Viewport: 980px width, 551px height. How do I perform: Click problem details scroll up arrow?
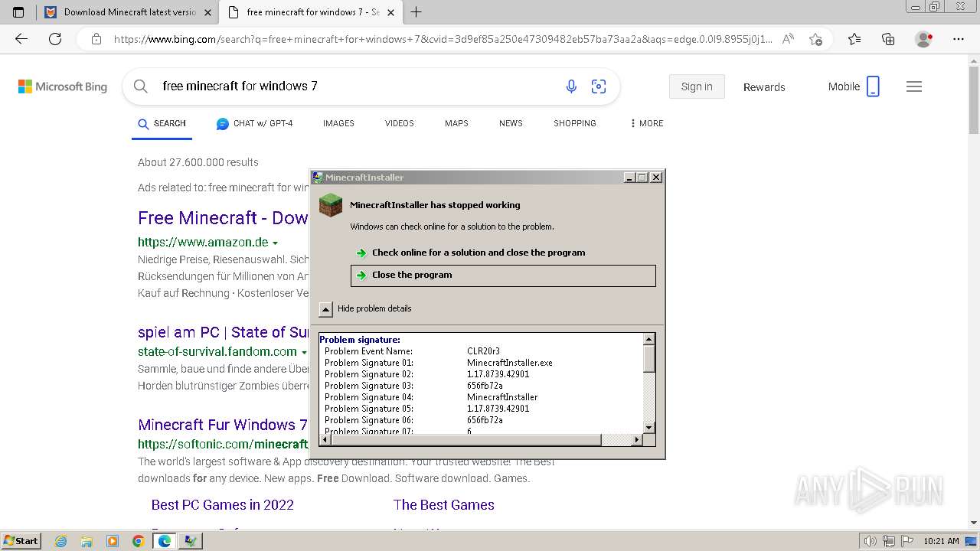point(649,339)
